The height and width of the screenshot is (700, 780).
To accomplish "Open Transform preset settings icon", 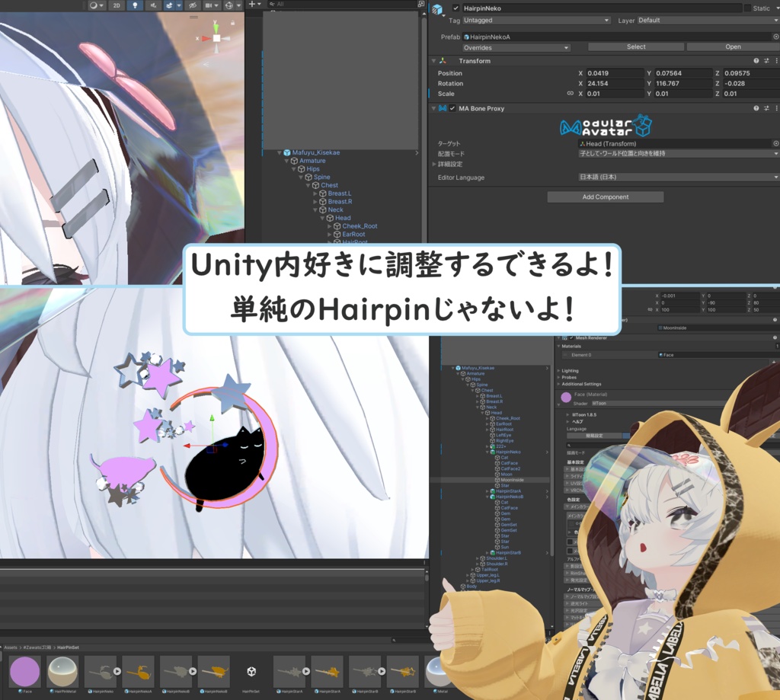I will click(x=766, y=61).
